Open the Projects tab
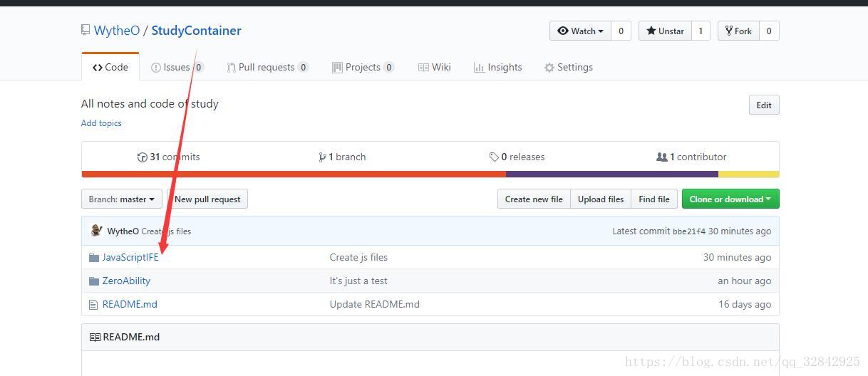Viewport: 868px width, 376px height. 363,67
